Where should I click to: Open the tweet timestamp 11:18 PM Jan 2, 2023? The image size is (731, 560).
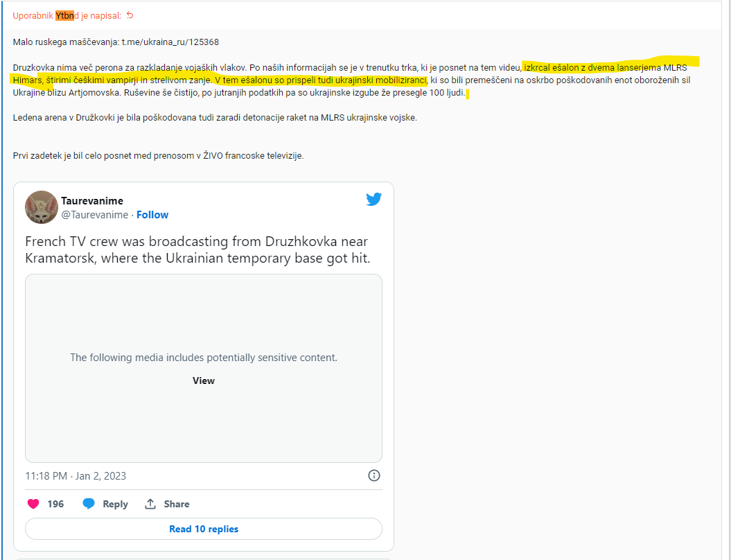76,476
